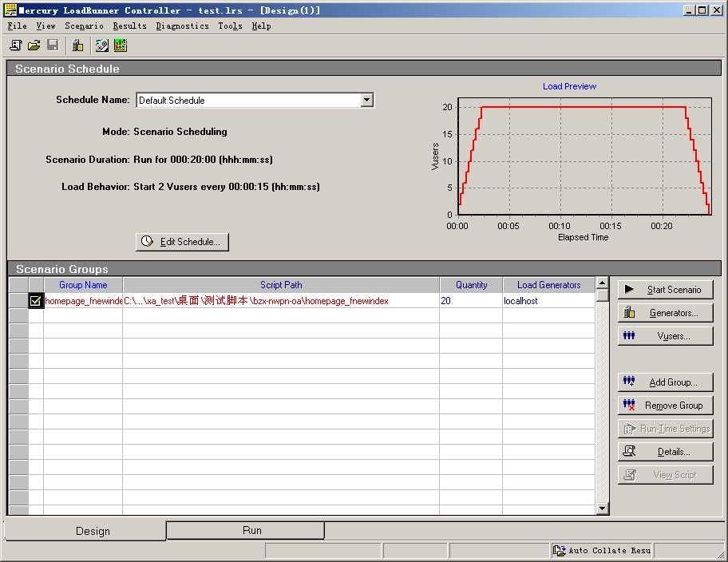The height and width of the screenshot is (562, 728).
Task: Click the quantity cell showing 20
Action: point(471,301)
